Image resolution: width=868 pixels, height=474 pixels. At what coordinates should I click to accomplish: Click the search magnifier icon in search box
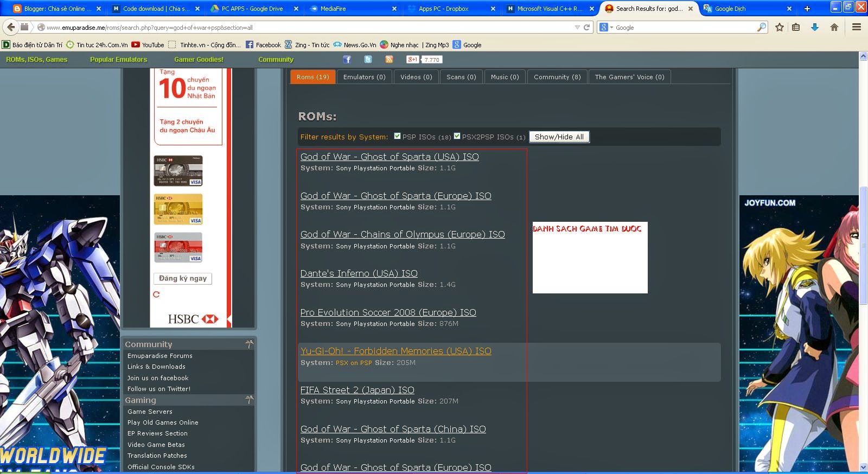click(762, 27)
